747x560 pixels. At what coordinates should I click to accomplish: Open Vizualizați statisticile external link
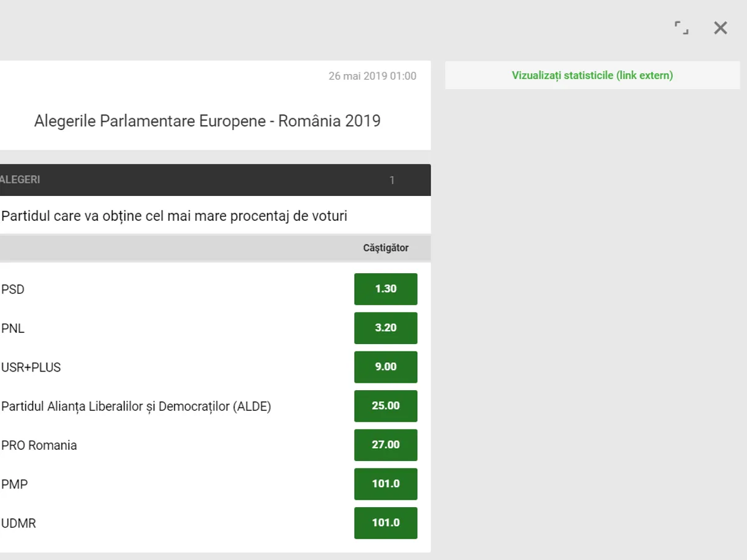click(592, 75)
